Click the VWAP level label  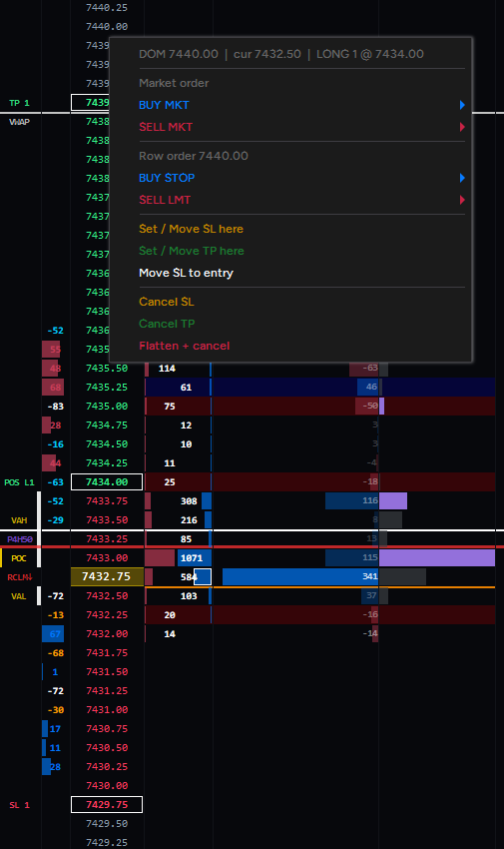(x=20, y=122)
